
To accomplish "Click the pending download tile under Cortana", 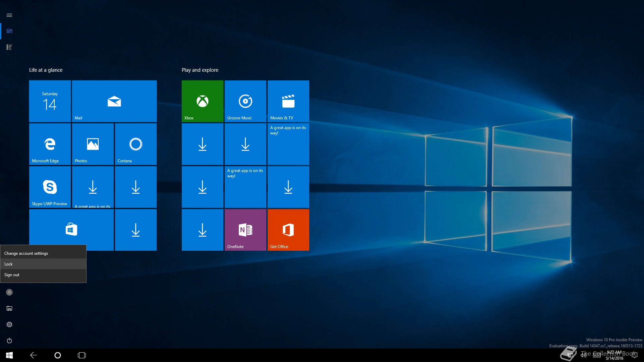I will (x=136, y=187).
